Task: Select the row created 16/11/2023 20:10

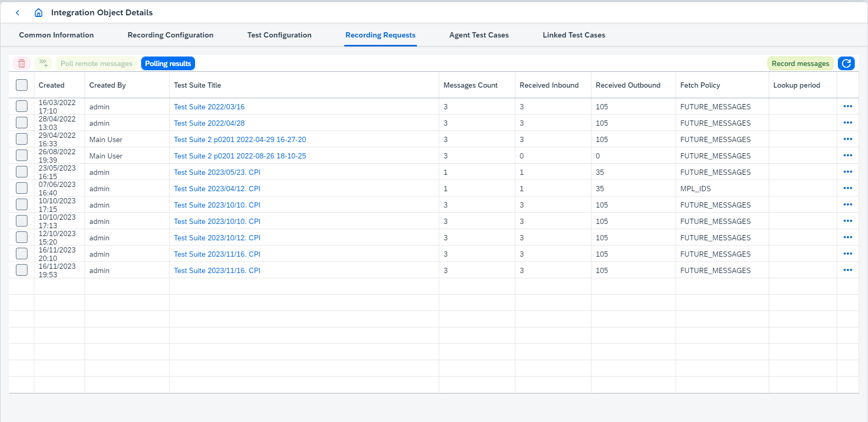Action: pyautogui.click(x=22, y=254)
